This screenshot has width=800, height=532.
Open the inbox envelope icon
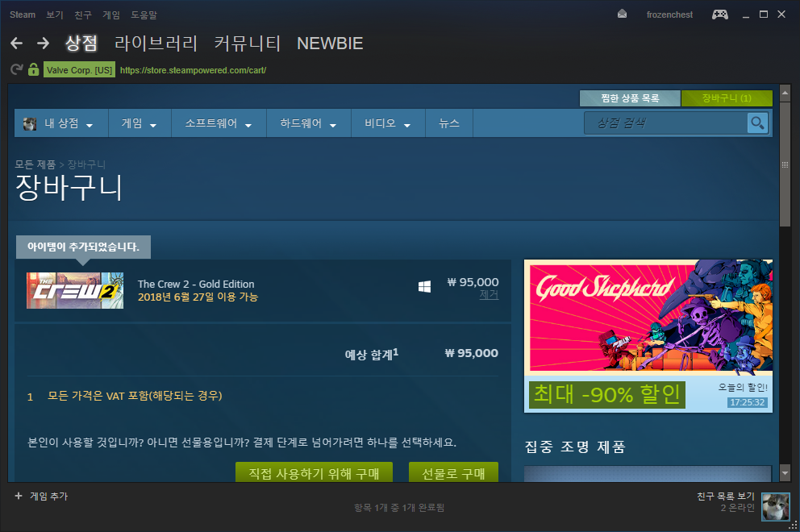pos(622,15)
